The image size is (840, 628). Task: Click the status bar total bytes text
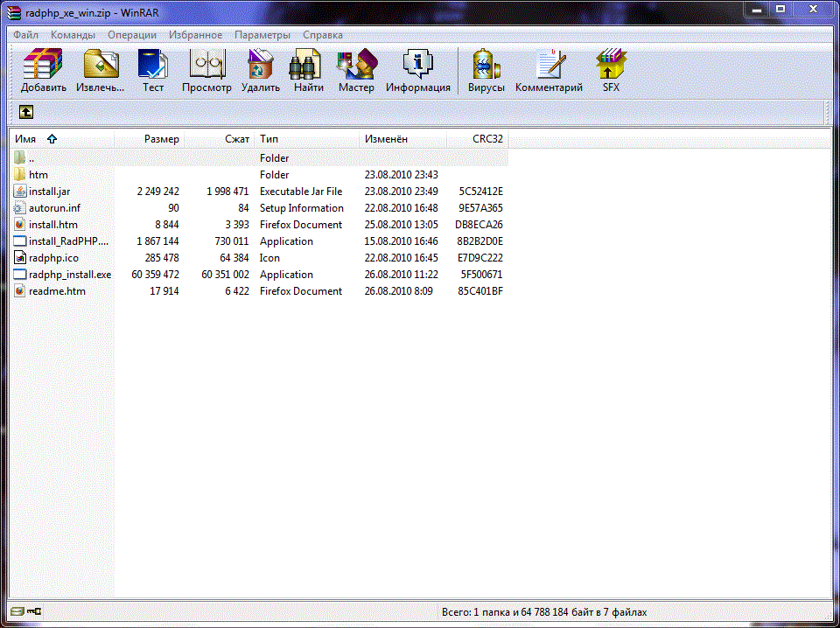tap(544, 611)
